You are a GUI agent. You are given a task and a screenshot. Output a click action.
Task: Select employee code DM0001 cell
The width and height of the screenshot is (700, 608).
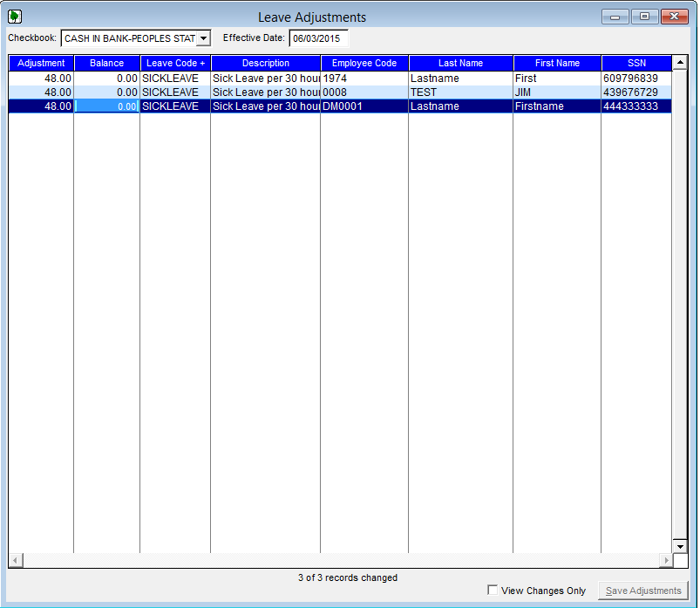pyautogui.click(x=364, y=106)
